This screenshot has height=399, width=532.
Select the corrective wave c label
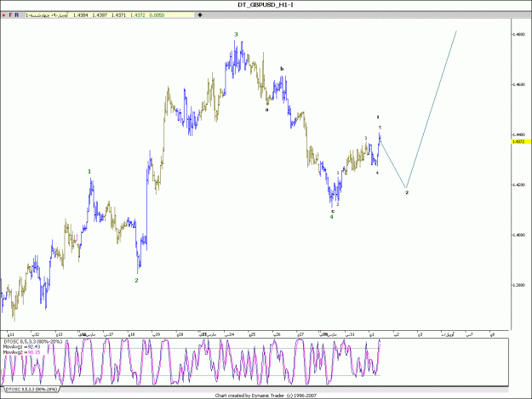point(333,211)
